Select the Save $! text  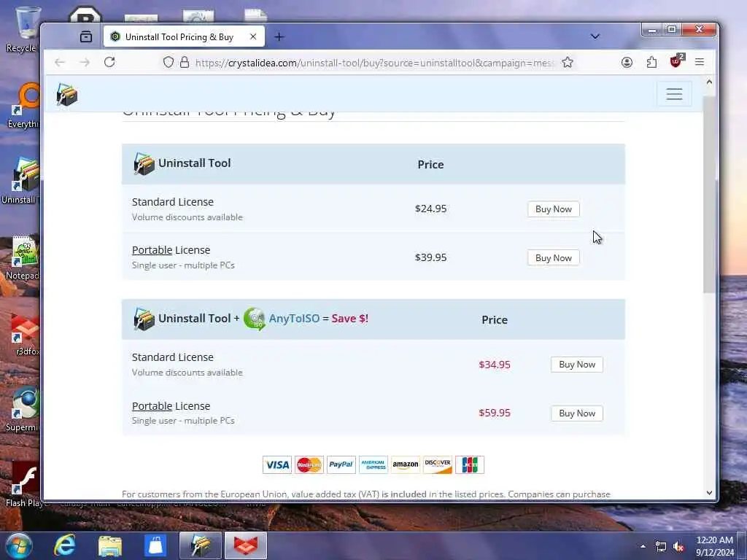(x=349, y=318)
